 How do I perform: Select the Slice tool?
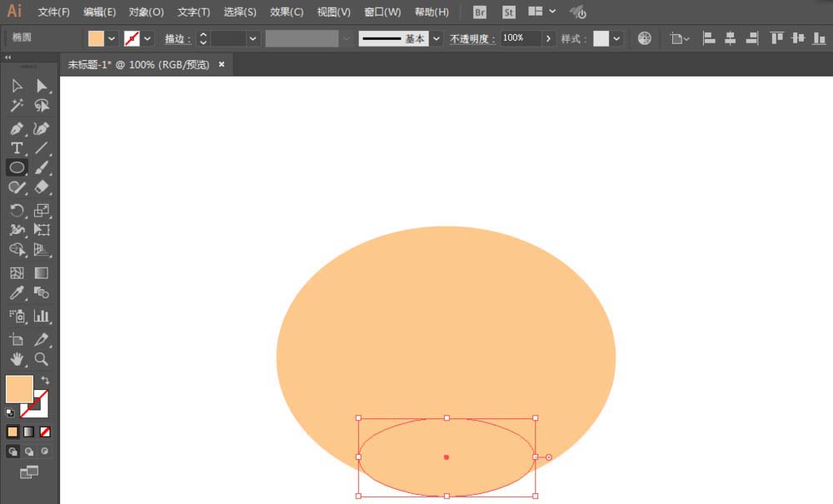point(42,339)
